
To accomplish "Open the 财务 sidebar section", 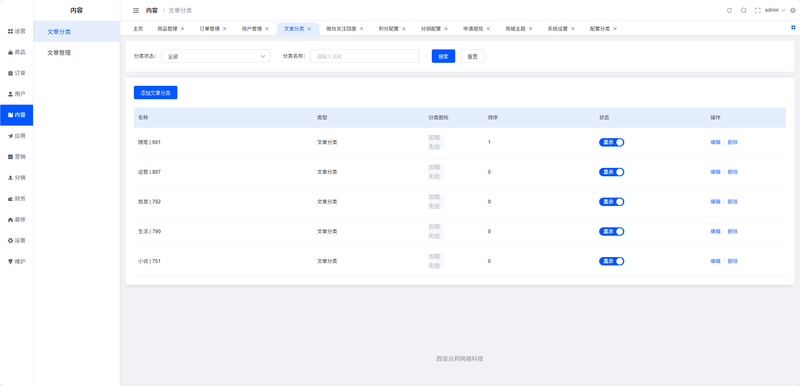I will coord(16,198).
